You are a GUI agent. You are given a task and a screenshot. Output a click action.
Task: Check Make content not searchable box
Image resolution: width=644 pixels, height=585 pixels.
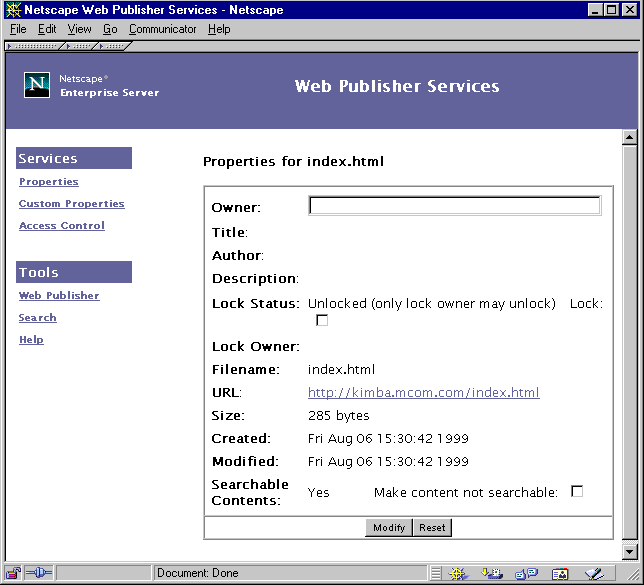(x=577, y=491)
